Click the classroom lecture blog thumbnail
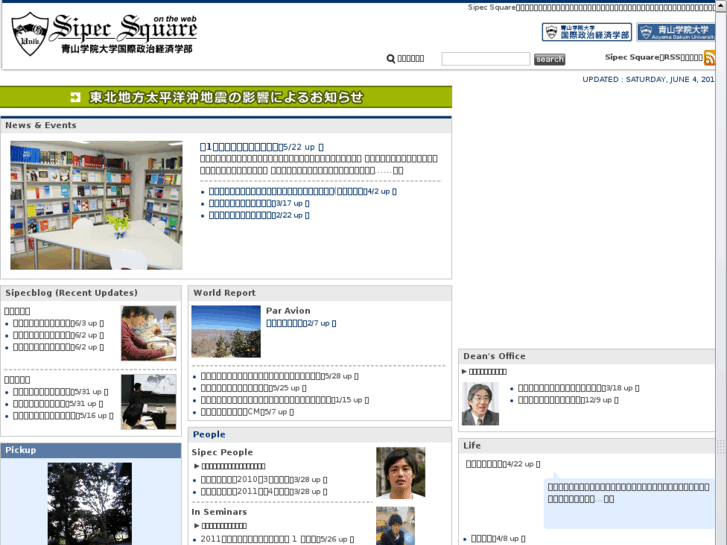Viewport: 727px width, 545px height. click(x=148, y=402)
